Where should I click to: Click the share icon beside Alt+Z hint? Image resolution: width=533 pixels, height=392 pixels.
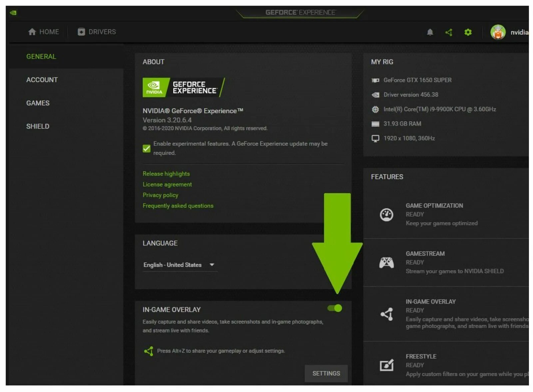pos(149,351)
